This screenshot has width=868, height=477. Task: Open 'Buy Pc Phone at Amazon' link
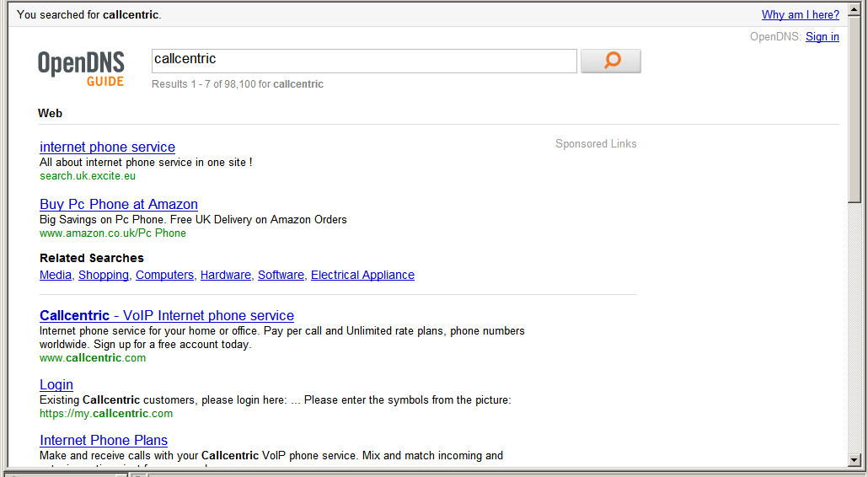(x=118, y=204)
